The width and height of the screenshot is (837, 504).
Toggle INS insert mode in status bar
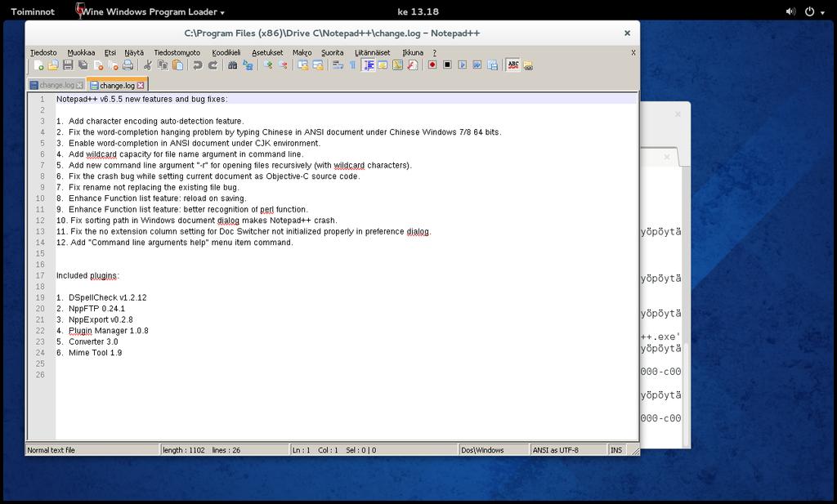[616, 450]
